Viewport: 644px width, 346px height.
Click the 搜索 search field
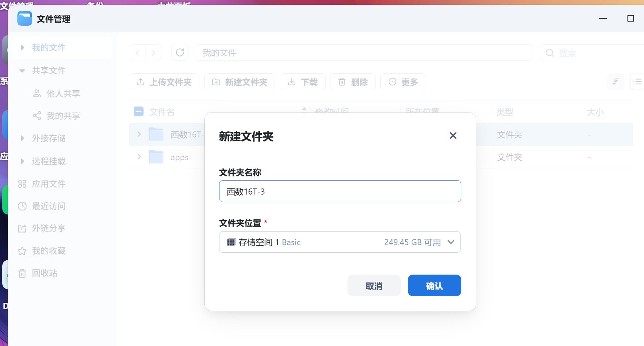point(592,53)
